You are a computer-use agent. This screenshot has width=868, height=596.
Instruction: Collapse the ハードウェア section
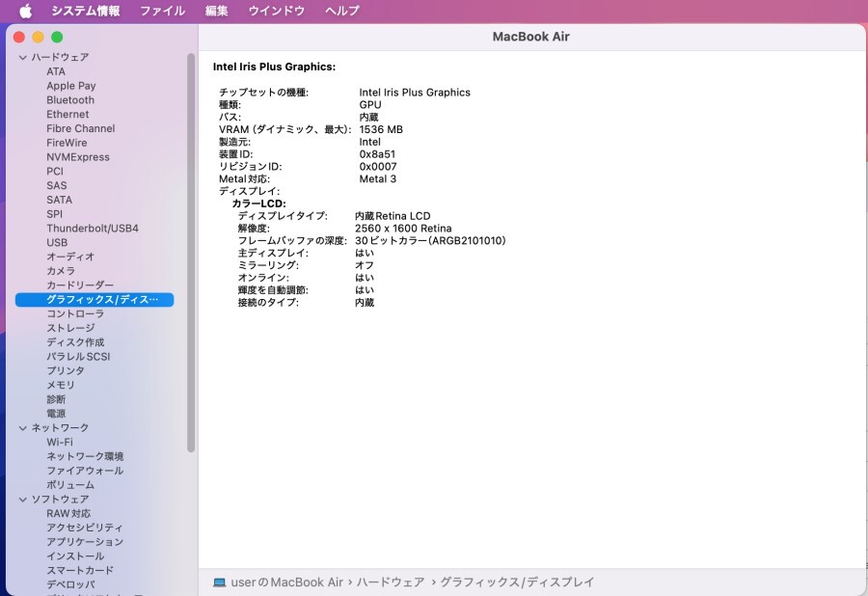pos(23,57)
